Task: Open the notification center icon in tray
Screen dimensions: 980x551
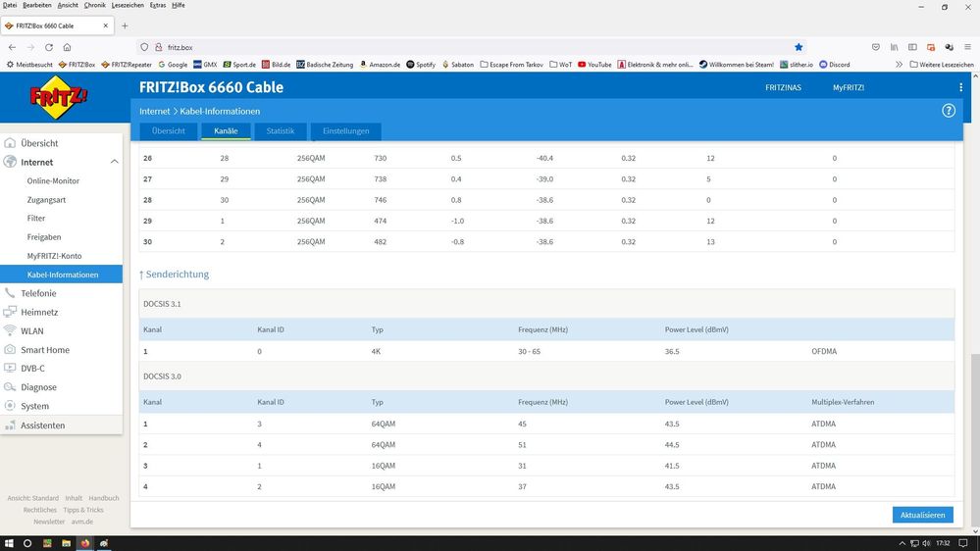Action: (963, 543)
